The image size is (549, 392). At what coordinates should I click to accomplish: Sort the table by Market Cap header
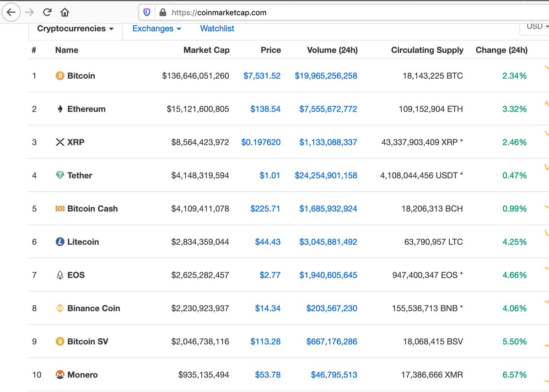[207, 50]
